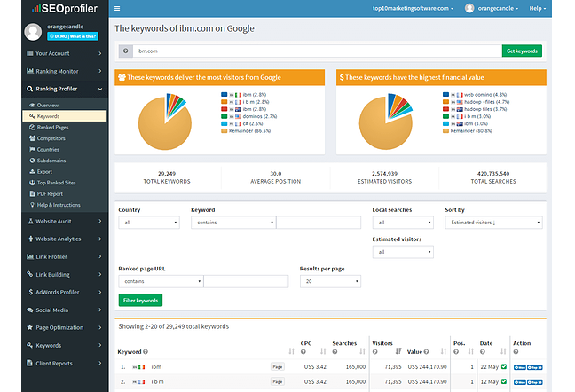Screen dimensions: 575x392
Task: Sort table by Visitors column arrows
Action: [x=398, y=351]
